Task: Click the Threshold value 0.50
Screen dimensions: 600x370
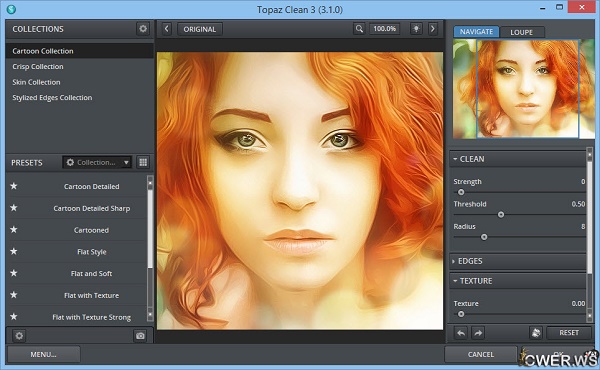Action: pos(578,204)
